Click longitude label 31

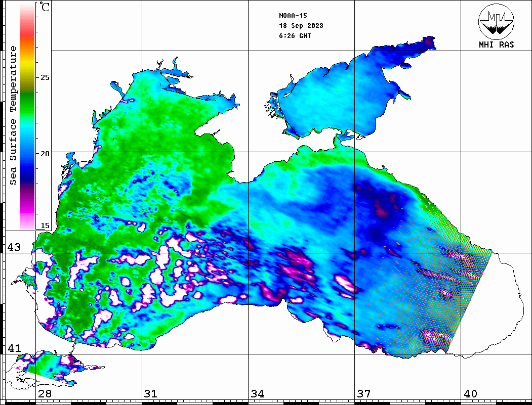(x=151, y=393)
